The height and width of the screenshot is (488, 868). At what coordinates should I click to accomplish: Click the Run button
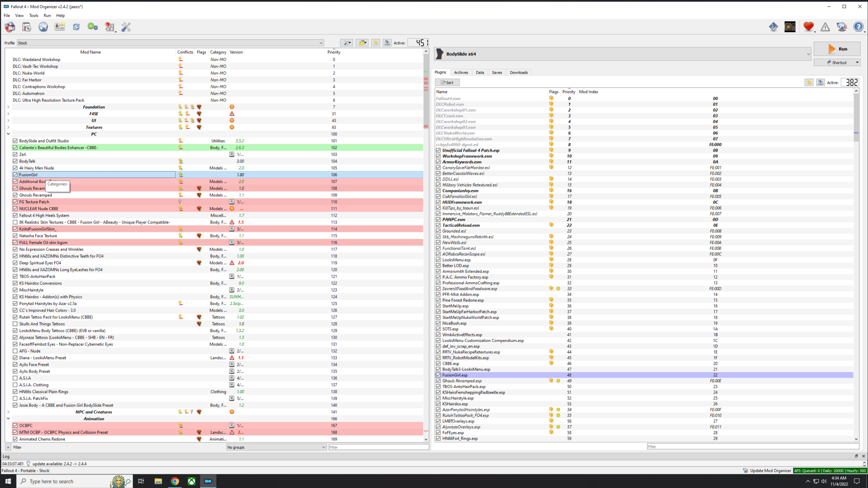[x=837, y=49]
